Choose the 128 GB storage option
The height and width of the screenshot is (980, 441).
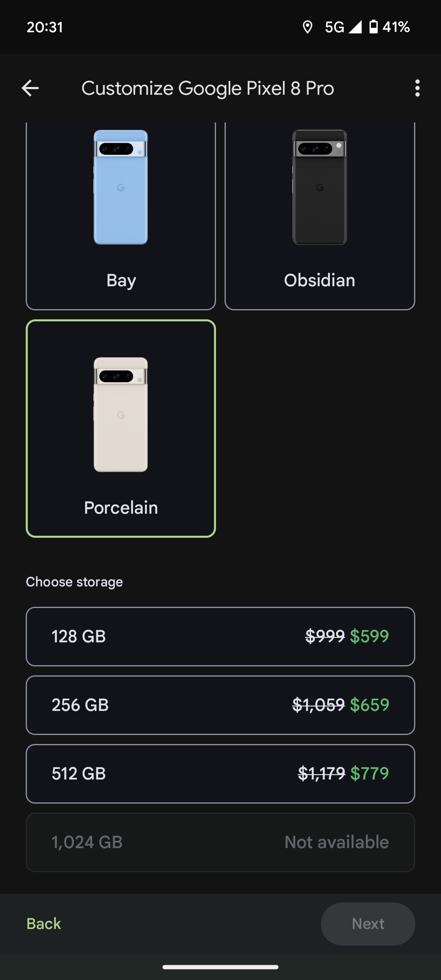(x=220, y=637)
